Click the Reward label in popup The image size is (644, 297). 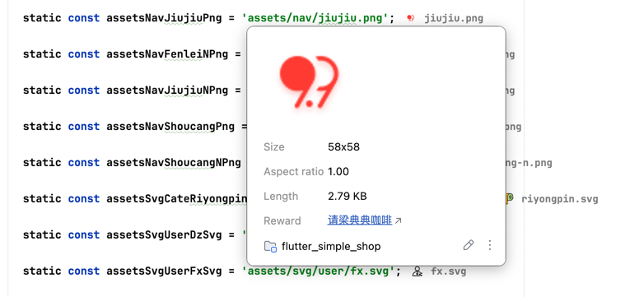pyautogui.click(x=282, y=220)
